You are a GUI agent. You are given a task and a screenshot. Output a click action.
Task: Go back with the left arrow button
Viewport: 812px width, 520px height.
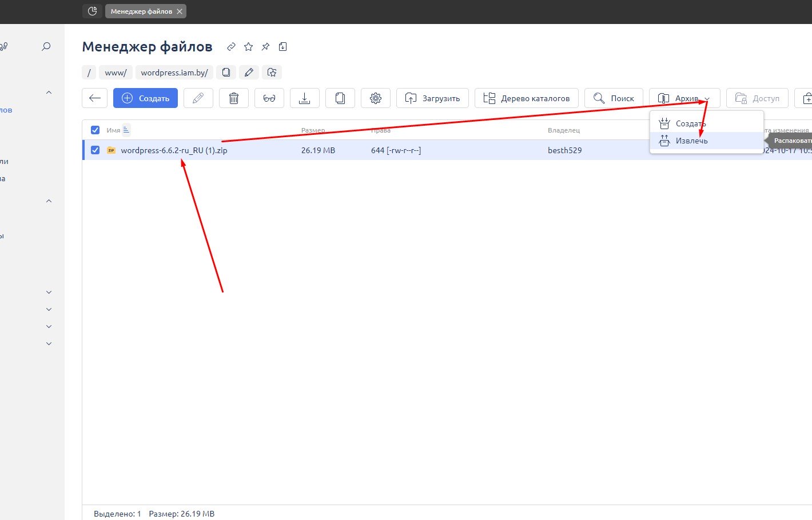pos(95,98)
